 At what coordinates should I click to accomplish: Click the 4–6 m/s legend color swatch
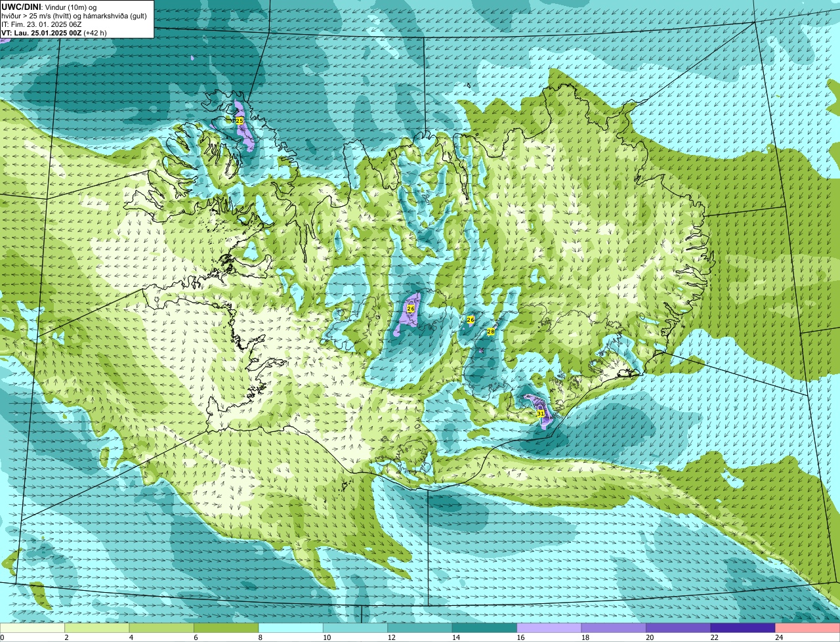coord(161,628)
